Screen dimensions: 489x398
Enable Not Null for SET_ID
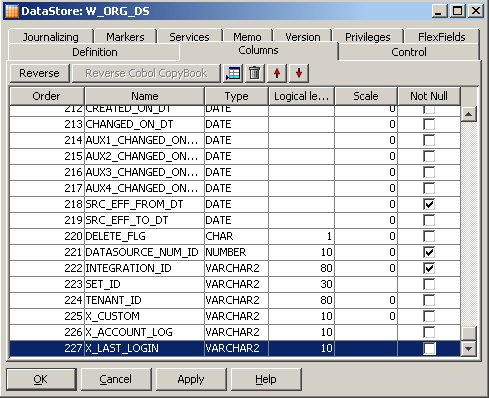point(429,284)
